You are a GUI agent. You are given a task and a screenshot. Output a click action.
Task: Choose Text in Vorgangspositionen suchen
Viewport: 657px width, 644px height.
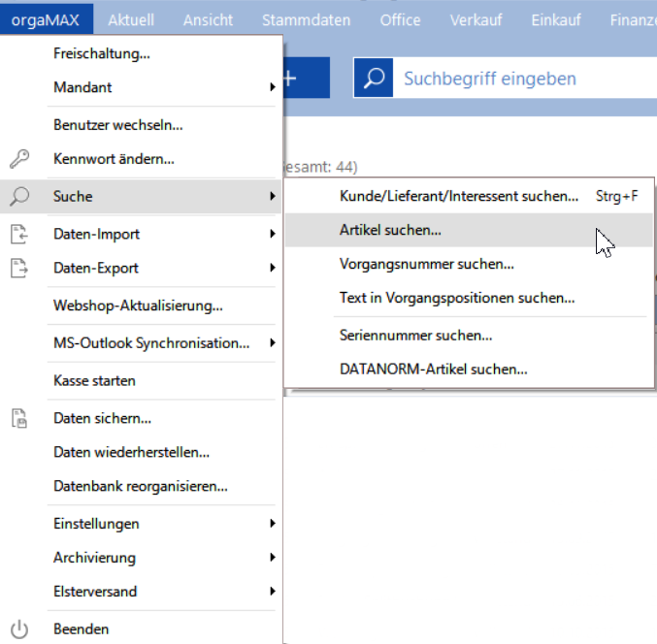pos(470,298)
